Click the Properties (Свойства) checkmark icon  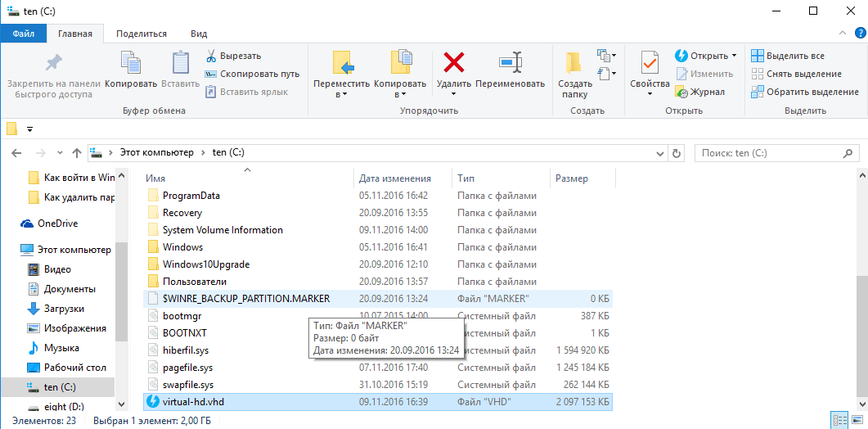pyautogui.click(x=650, y=63)
